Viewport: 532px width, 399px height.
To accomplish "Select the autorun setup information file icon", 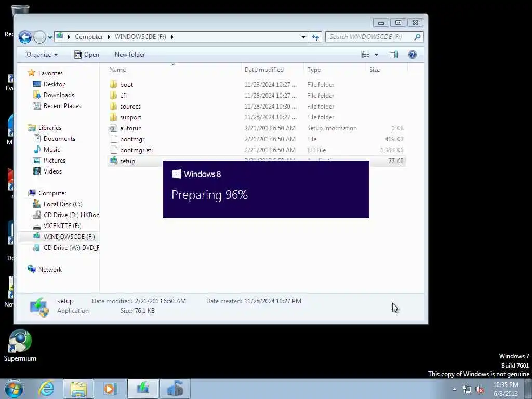I will click(114, 128).
